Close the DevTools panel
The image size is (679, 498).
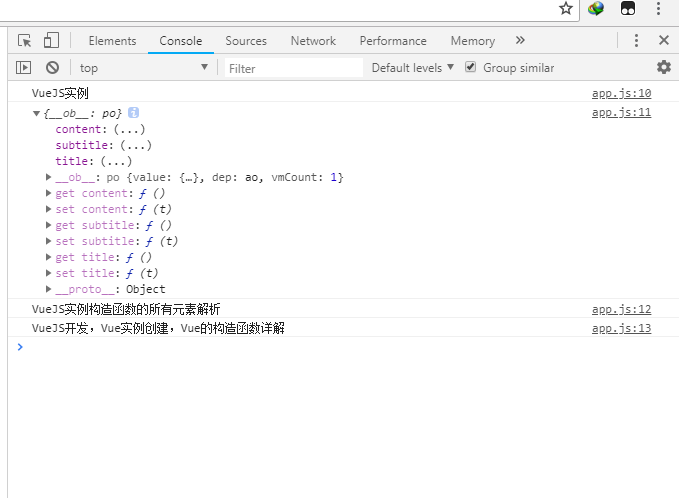pos(663,40)
